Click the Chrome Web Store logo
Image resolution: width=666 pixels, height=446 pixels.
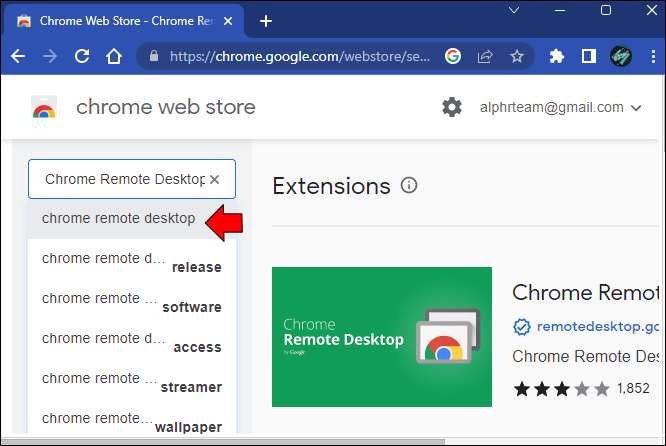(x=44, y=107)
